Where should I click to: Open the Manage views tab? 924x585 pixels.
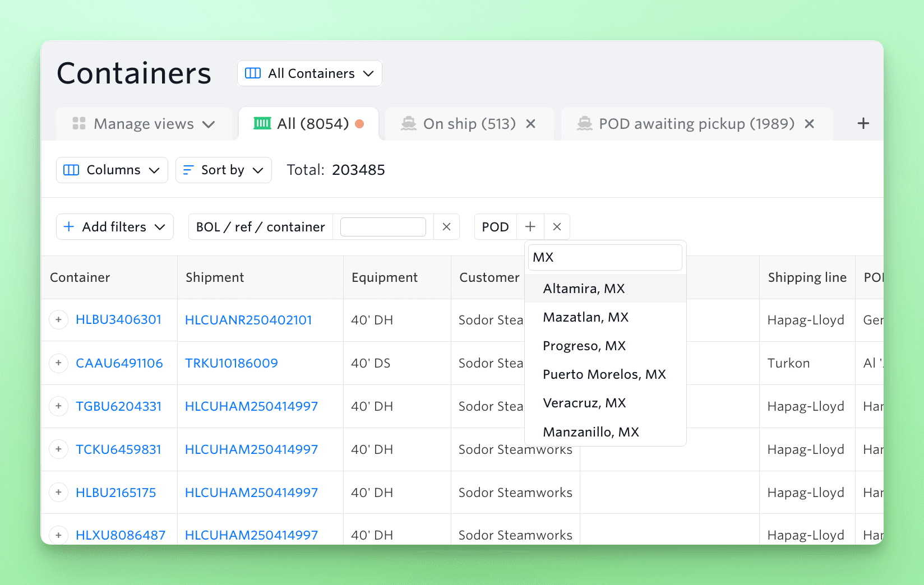pos(144,124)
